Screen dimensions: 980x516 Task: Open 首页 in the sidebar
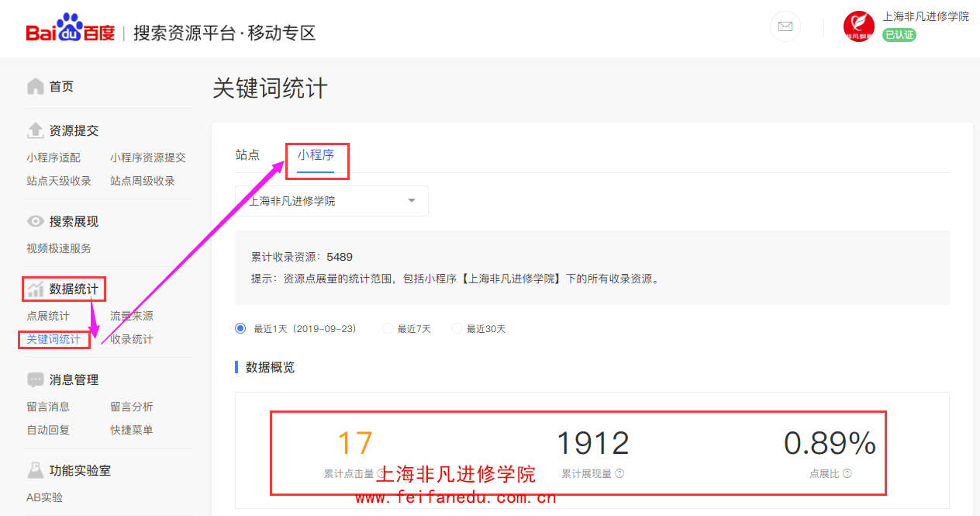coord(61,86)
